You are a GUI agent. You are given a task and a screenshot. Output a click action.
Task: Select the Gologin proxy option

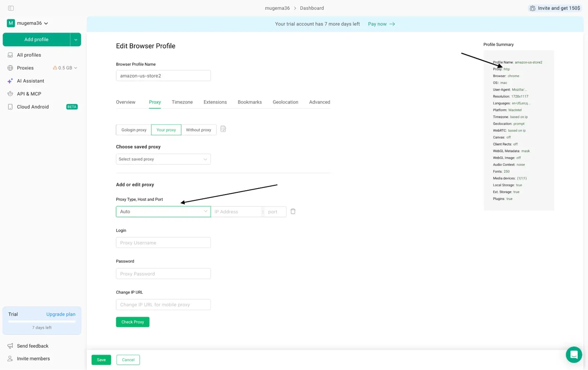[x=134, y=130]
